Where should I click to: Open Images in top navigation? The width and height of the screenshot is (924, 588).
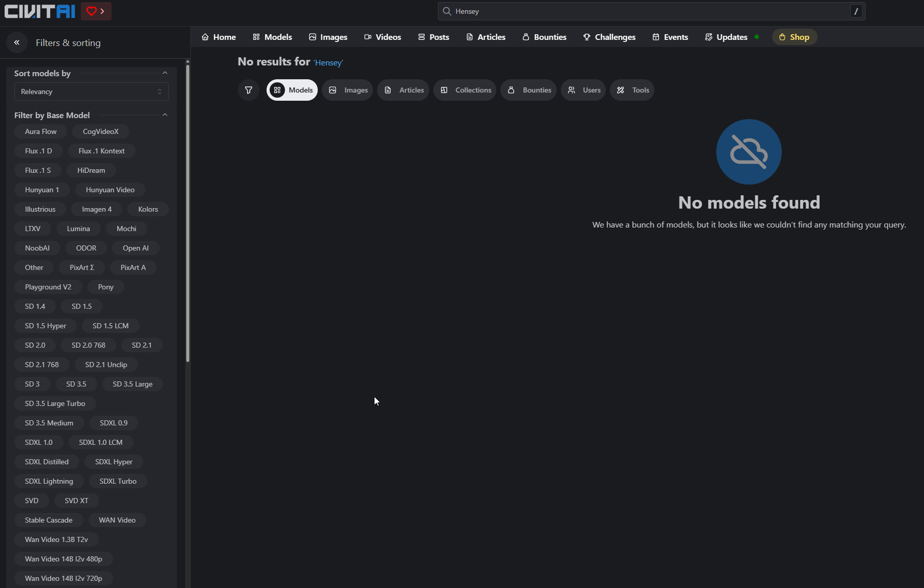click(328, 37)
